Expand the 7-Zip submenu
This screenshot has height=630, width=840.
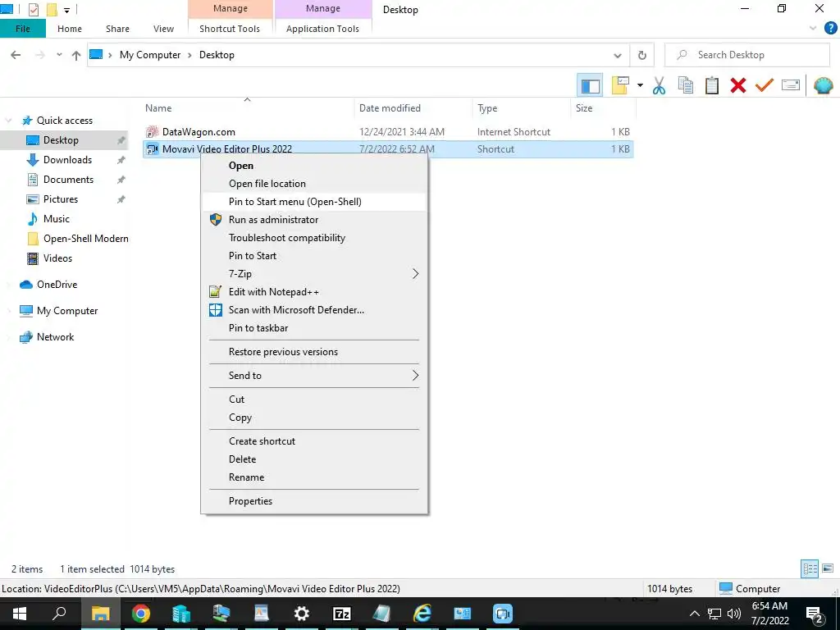pyautogui.click(x=314, y=274)
